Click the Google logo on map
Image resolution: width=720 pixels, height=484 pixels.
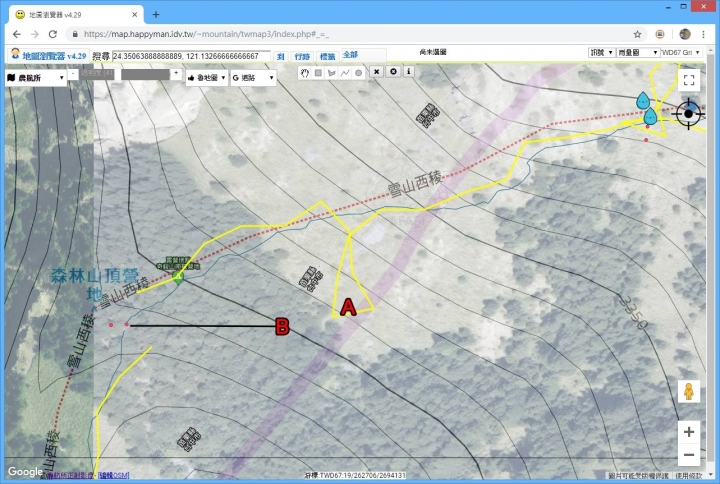pyautogui.click(x=25, y=472)
